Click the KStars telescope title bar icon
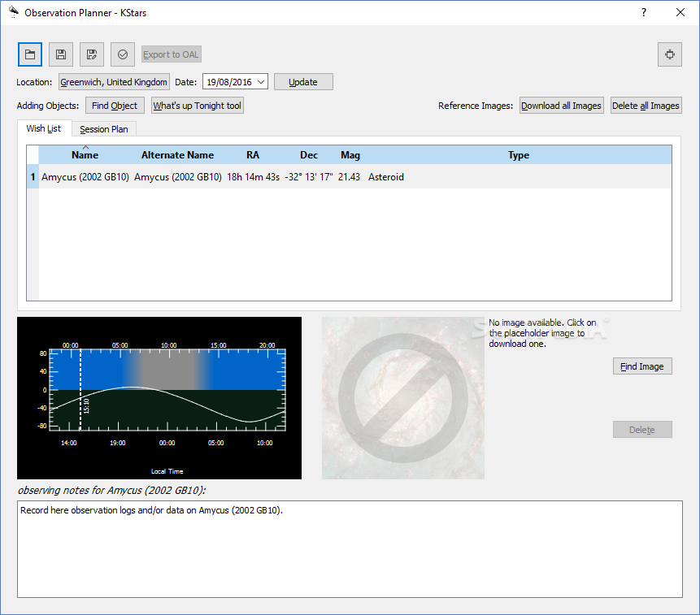Image resolution: width=700 pixels, height=615 pixels. click(x=14, y=12)
